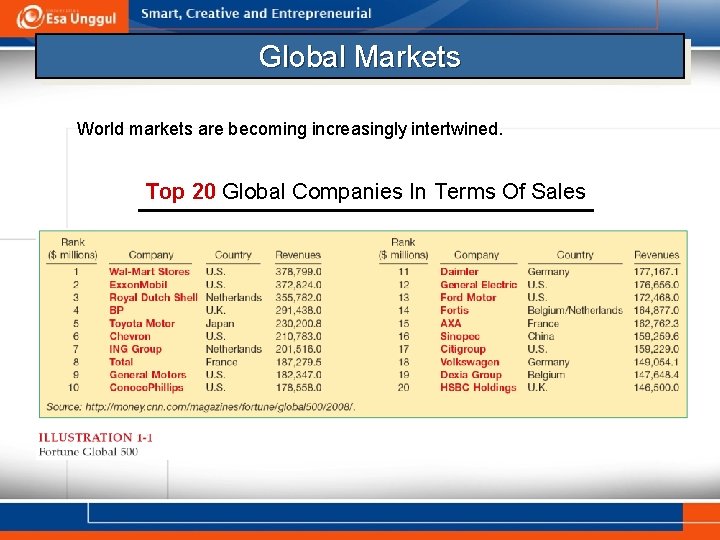Click 'Dexia Group' company name
Image resolution: width=720 pixels, height=540 pixels.
tap(471, 375)
